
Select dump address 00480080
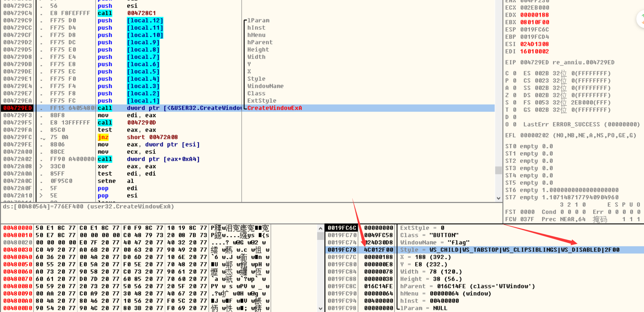pyautogui.click(x=18, y=286)
